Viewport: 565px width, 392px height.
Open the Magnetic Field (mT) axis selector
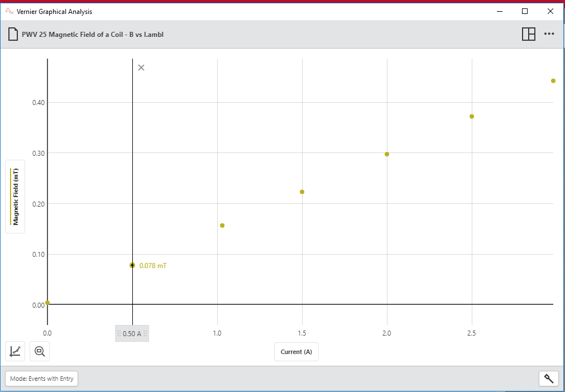pyautogui.click(x=15, y=197)
